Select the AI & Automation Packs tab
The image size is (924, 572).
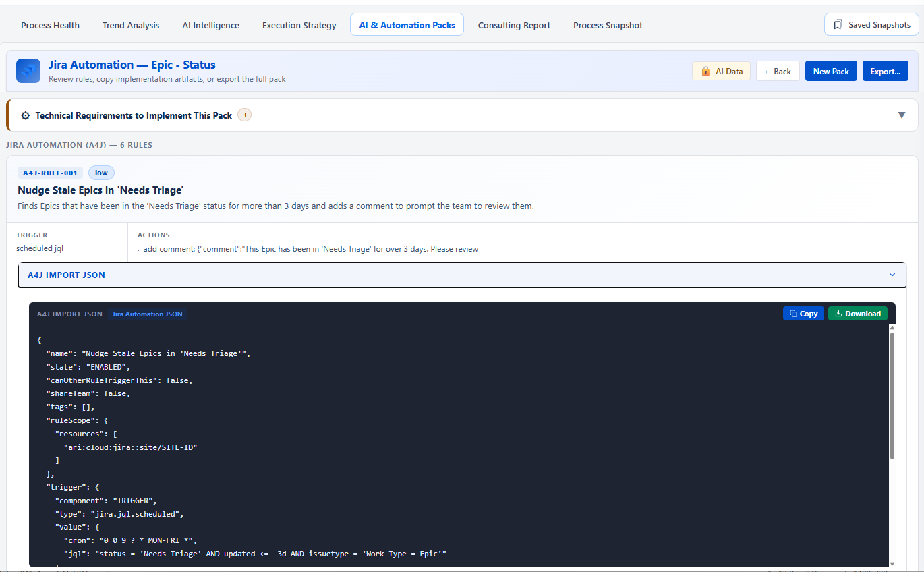pos(407,25)
